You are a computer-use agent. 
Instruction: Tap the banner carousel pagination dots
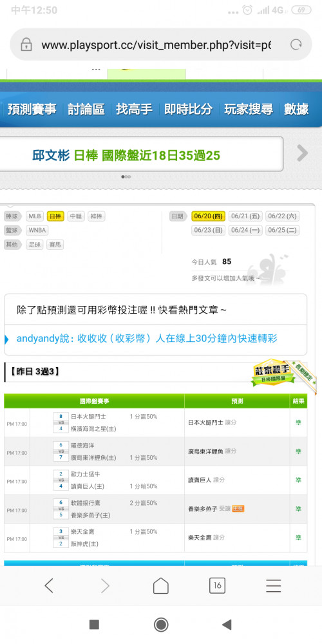tap(126, 176)
